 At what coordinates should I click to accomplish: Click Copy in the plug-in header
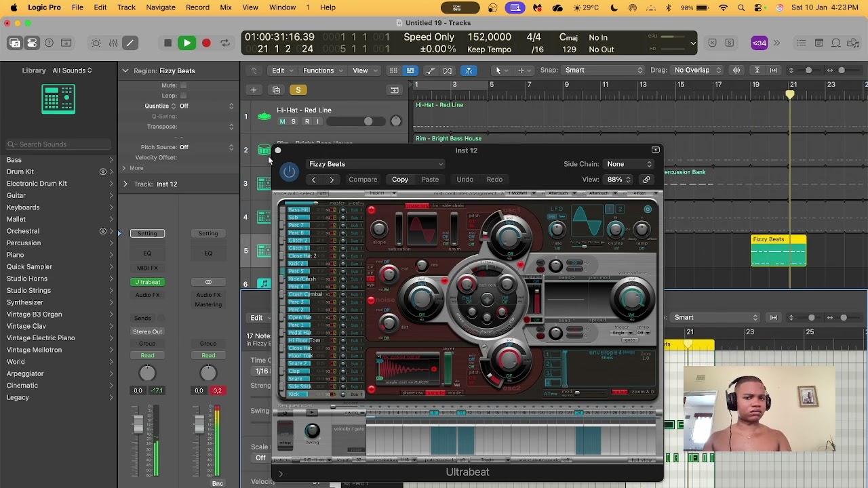400,180
